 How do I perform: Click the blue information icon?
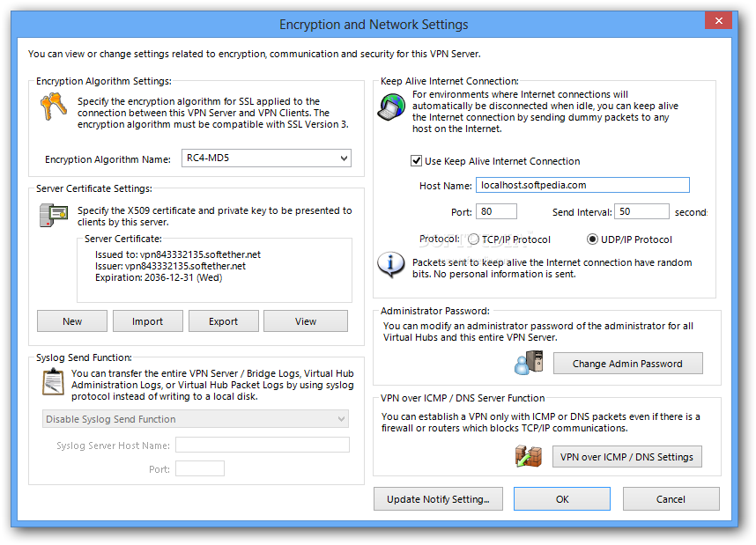[390, 262]
